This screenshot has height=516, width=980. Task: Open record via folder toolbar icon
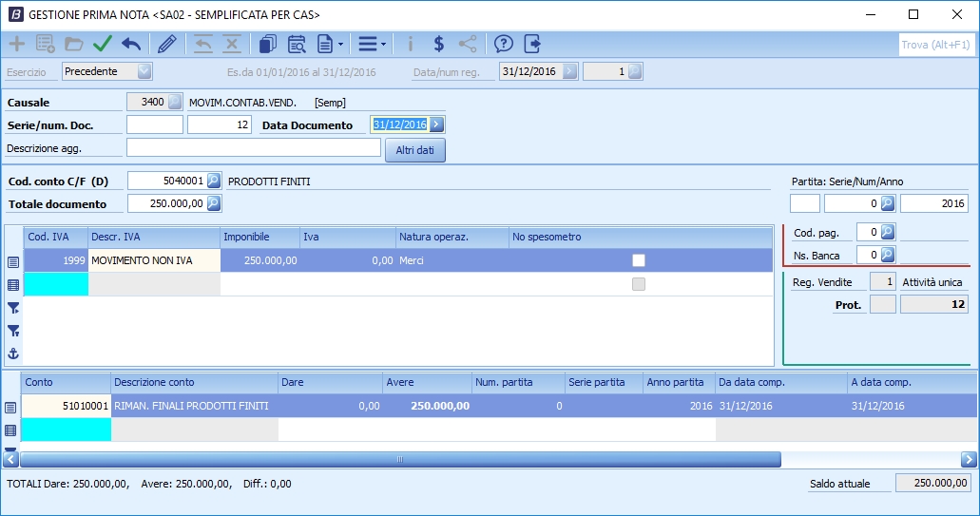point(74,44)
